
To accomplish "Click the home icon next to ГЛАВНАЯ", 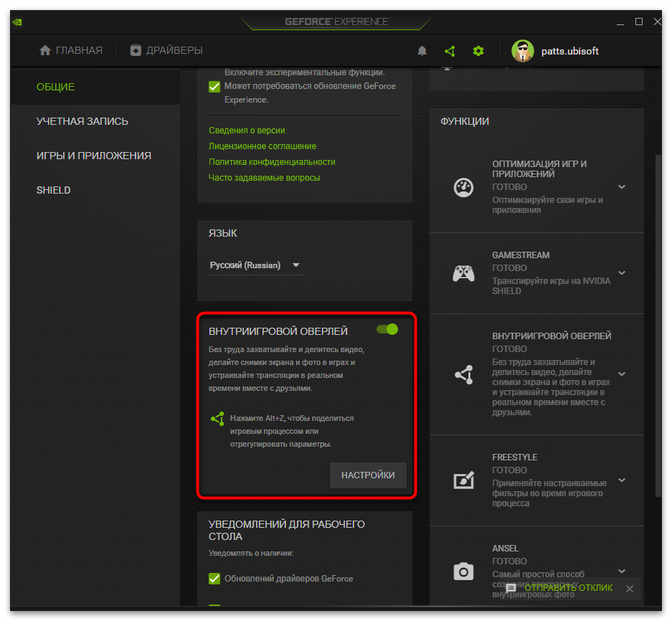I will coord(45,51).
